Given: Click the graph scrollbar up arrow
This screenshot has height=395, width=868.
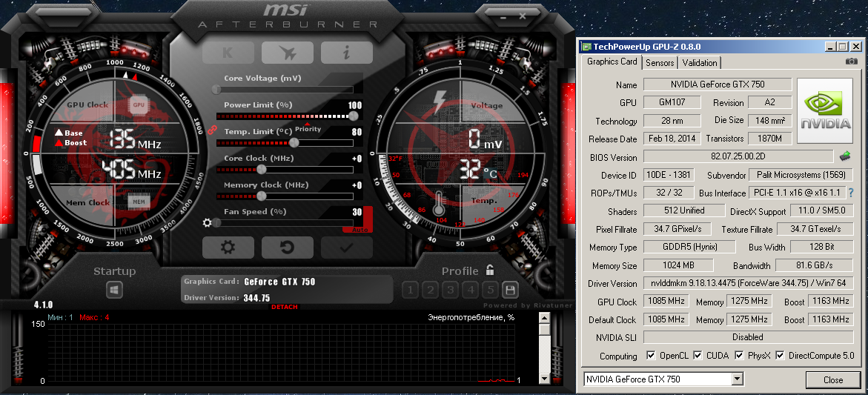Looking at the screenshot, I should [544, 317].
